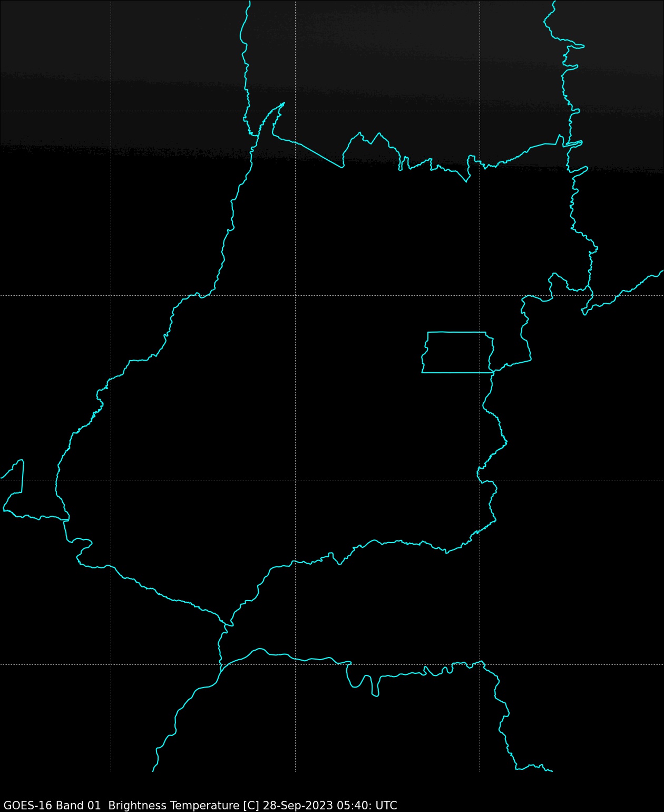
Task: Select the "Brightness Temperature" caption text
Action: (173, 805)
